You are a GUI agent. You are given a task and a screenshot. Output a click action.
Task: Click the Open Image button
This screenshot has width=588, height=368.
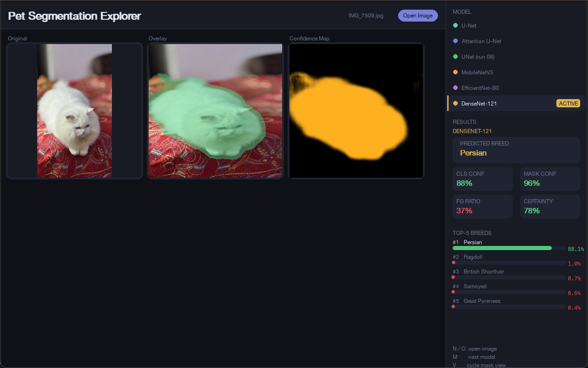(418, 16)
